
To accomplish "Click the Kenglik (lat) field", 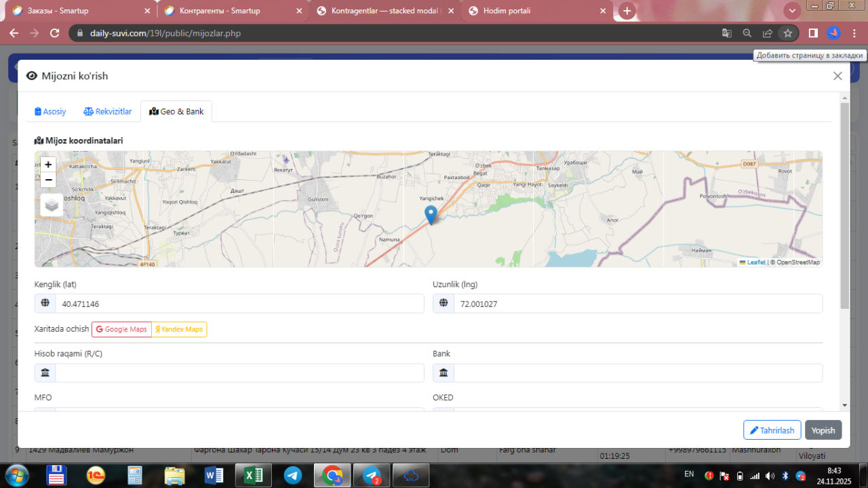I will (x=239, y=304).
